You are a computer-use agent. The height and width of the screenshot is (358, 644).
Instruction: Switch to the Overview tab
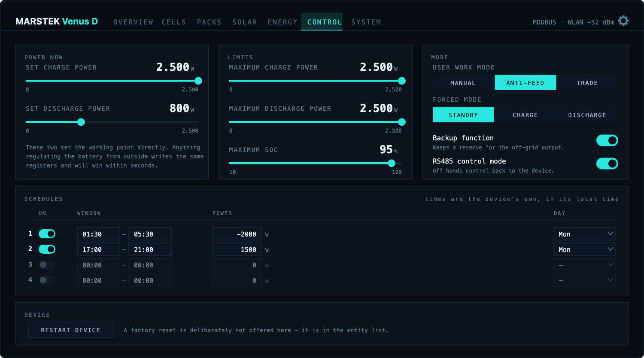133,22
